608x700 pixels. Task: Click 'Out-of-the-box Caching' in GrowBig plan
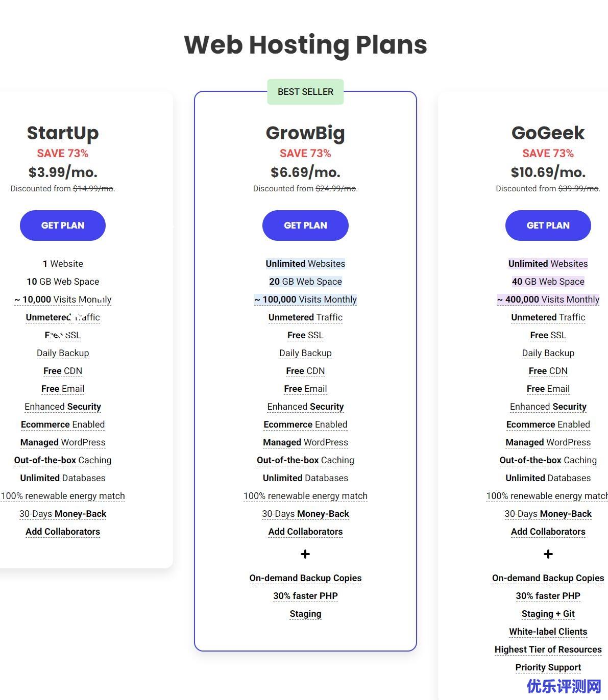(x=305, y=460)
